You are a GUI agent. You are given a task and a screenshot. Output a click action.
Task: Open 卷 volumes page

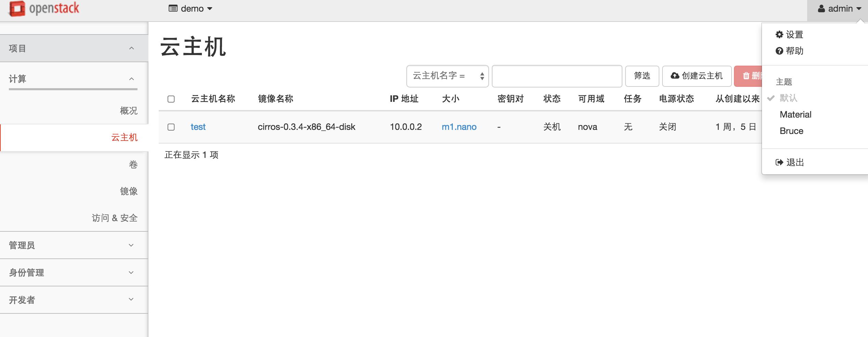click(x=133, y=165)
